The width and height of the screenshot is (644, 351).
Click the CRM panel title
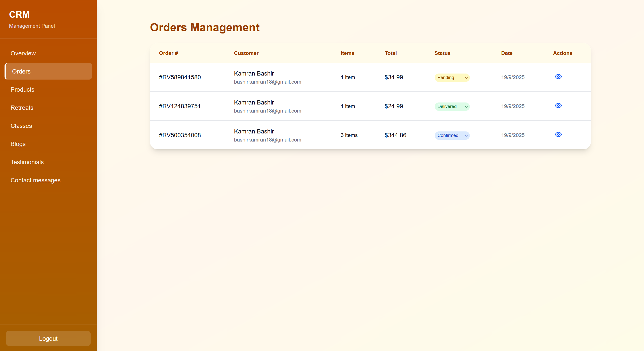pos(19,14)
